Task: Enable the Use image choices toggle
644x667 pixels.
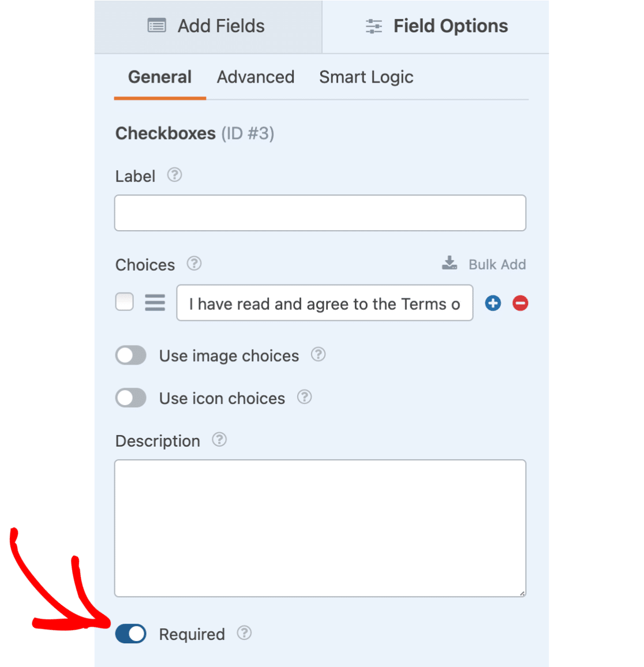Action: pyautogui.click(x=131, y=355)
